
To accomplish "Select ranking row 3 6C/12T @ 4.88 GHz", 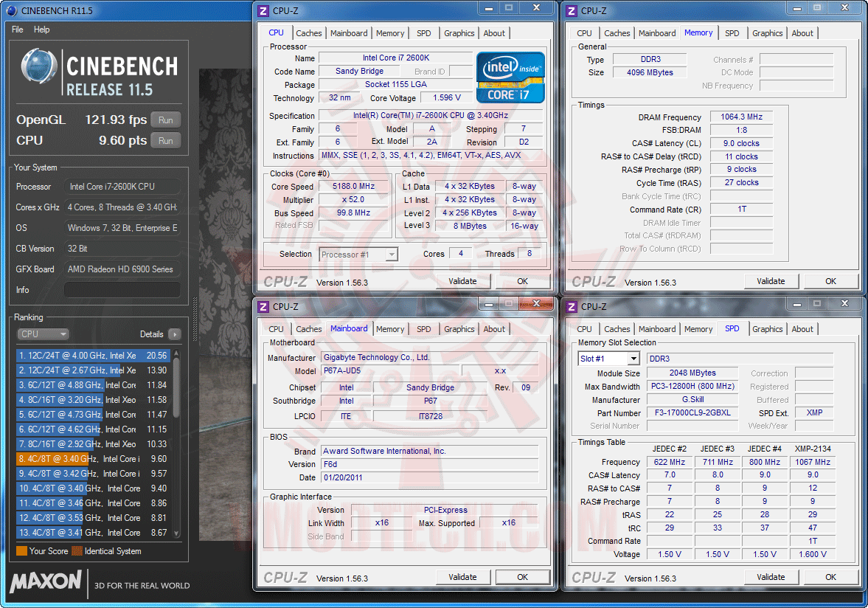I will pyautogui.click(x=94, y=385).
